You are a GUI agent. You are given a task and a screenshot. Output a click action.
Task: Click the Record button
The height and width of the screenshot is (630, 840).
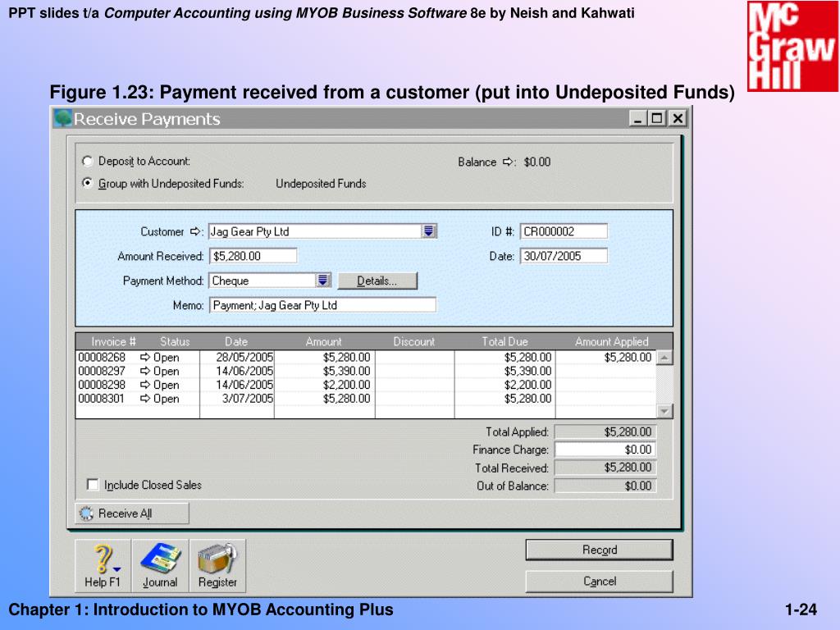tap(599, 550)
